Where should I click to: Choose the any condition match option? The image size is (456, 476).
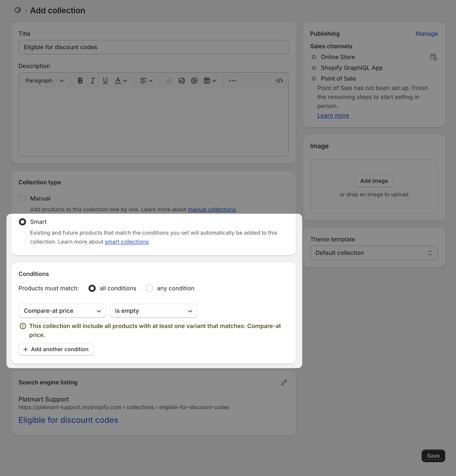149,288
